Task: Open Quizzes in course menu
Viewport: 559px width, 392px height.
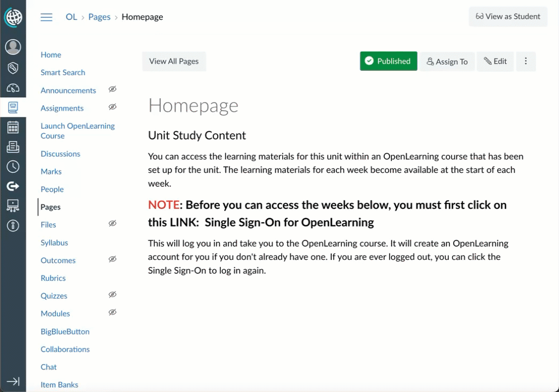Action: click(x=54, y=296)
